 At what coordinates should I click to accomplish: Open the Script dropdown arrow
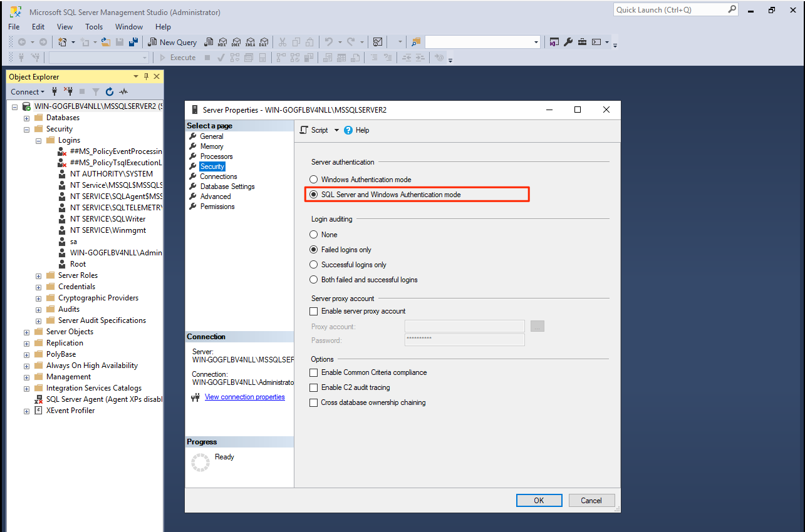(336, 130)
